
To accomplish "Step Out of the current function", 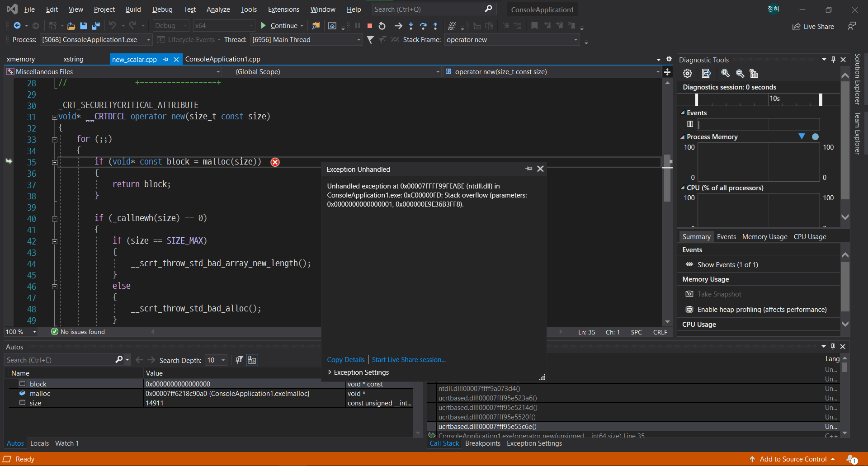I will point(434,26).
